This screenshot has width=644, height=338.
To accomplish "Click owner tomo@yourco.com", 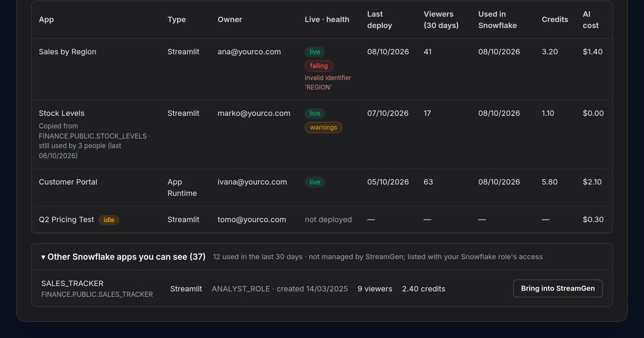I will point(252,220).
